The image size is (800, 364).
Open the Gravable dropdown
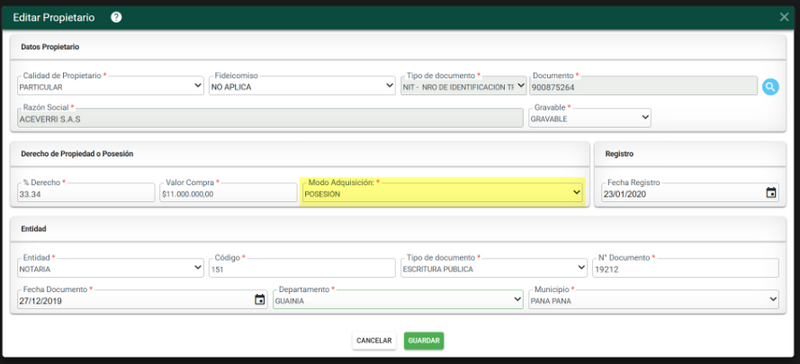pyautogui.click(x=590, y=117)
